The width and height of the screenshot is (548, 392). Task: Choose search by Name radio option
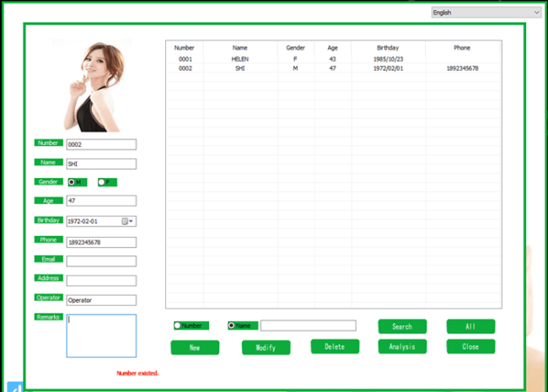(232, 325)
